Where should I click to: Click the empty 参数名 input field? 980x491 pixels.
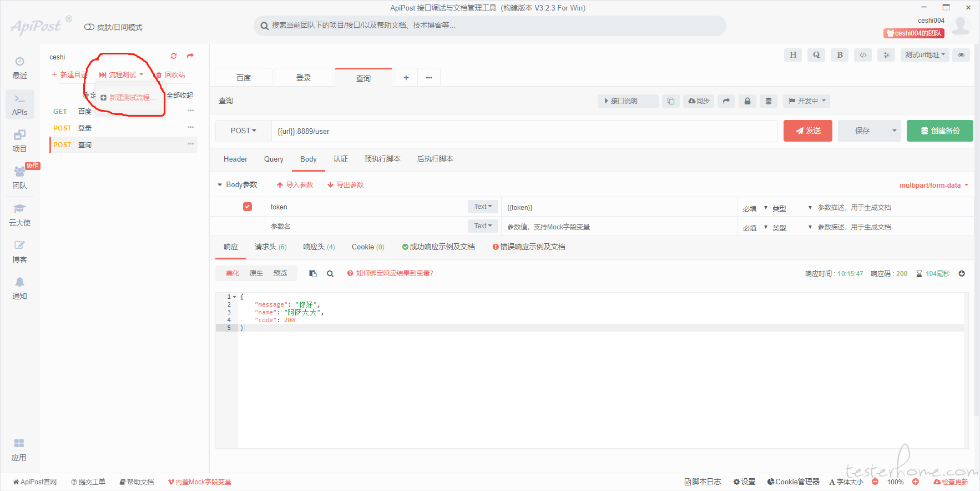tap(366, 227)
